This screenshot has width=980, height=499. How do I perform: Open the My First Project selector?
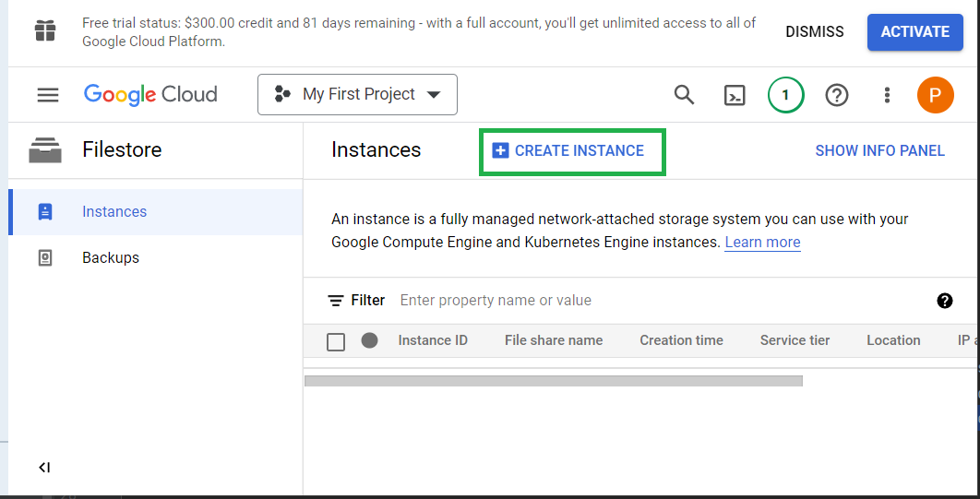tap(357, 94)
